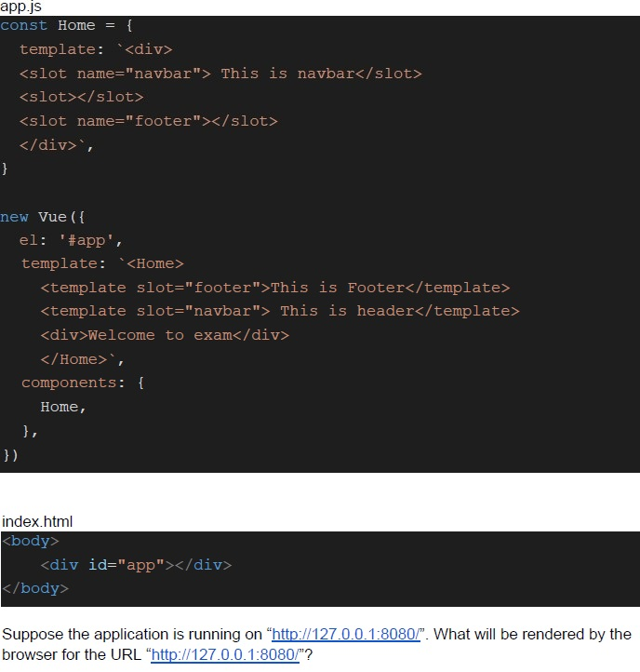Select the opening '<body>' tag
640x672 pixels.
(x=30, y=542)
